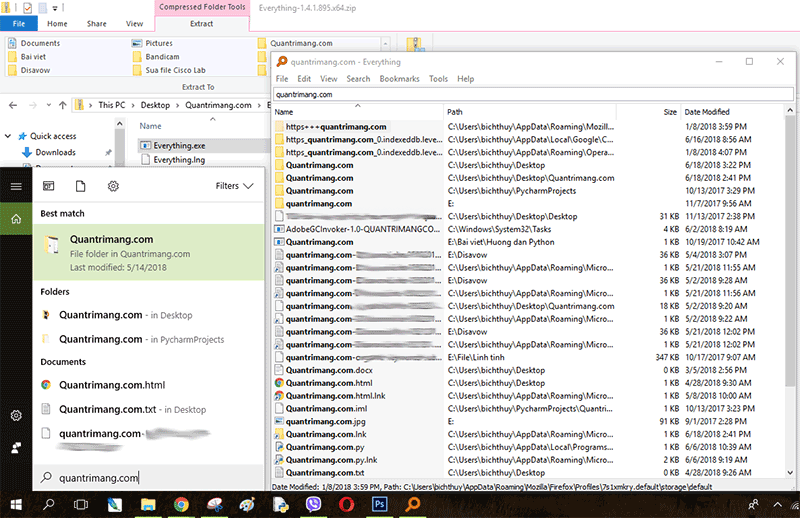
Task: Switch to Everything app on the taskbar
Action: (x=412, y=505)
